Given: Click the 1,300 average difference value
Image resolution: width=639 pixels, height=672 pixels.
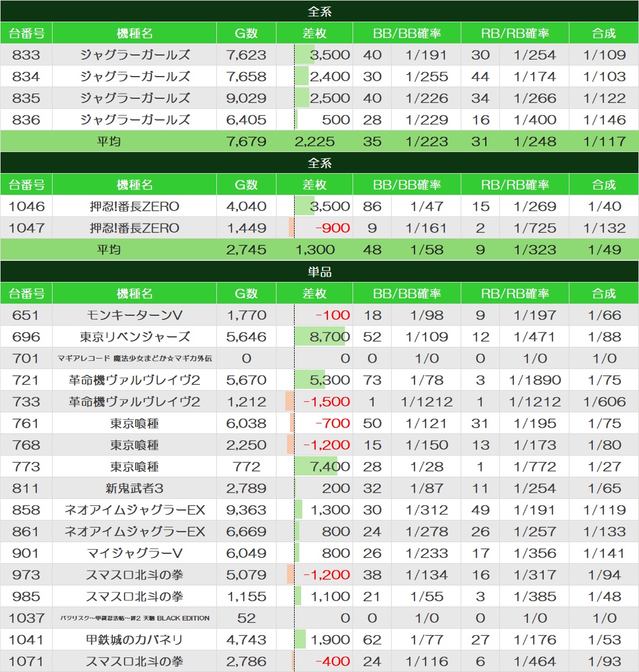Looking at the screenshot, I should click(315, 249).
